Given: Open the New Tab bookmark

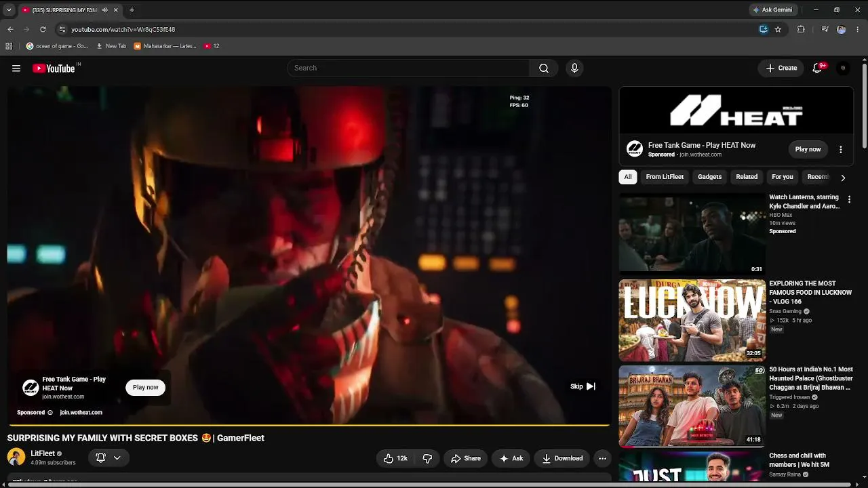Looking at the screenshot, I should coord(111,46).
